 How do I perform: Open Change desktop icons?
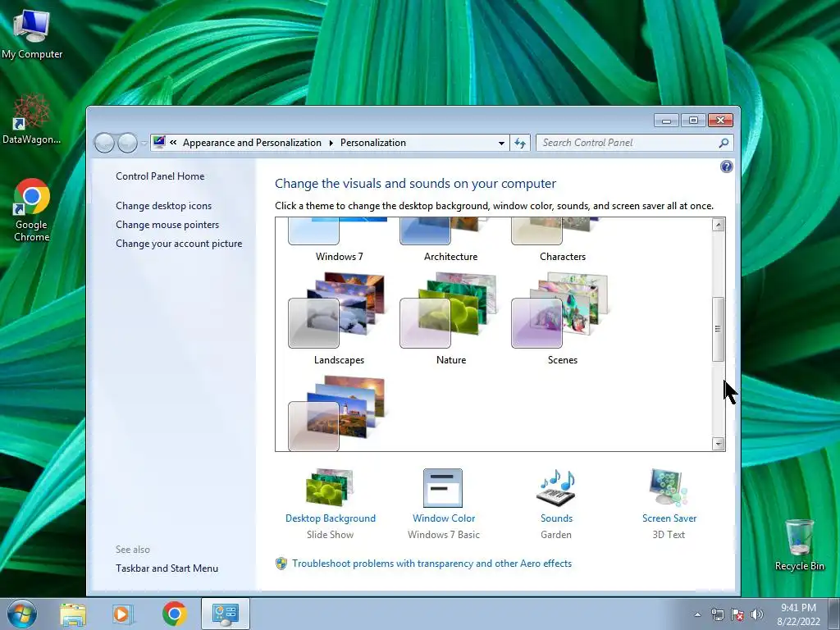coord(163,206)
